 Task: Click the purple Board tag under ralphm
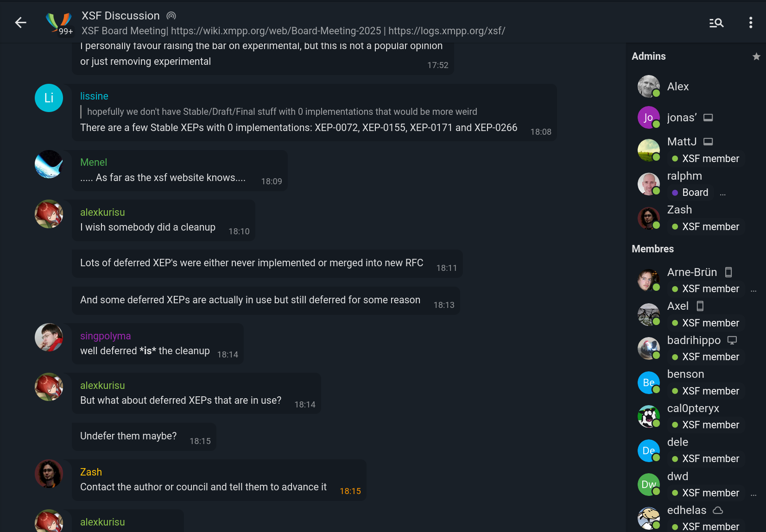690,193
